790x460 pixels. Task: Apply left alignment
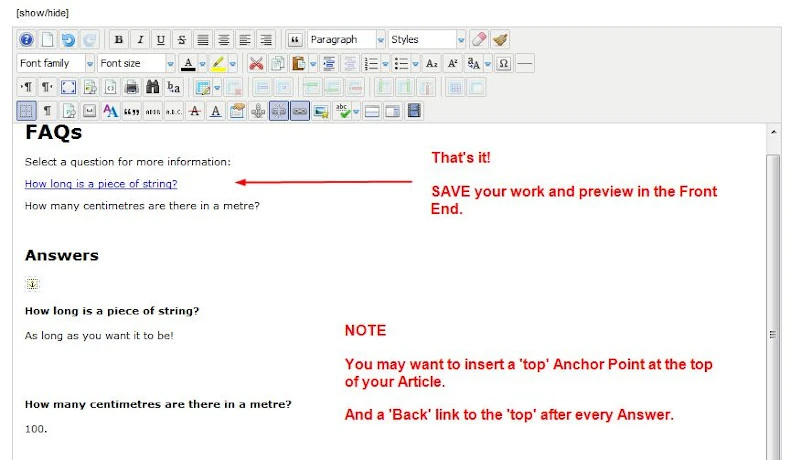245,39
